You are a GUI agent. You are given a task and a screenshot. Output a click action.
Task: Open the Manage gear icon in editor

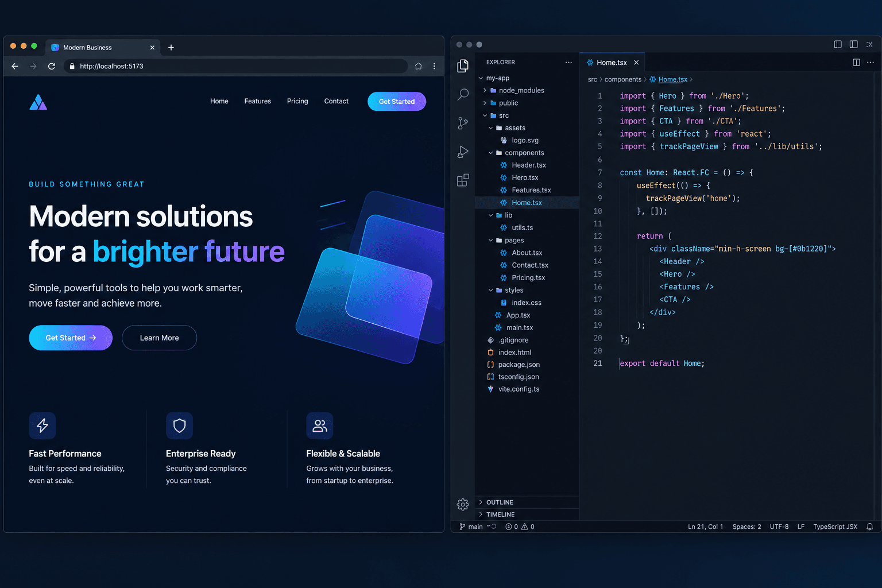point(463,505)
